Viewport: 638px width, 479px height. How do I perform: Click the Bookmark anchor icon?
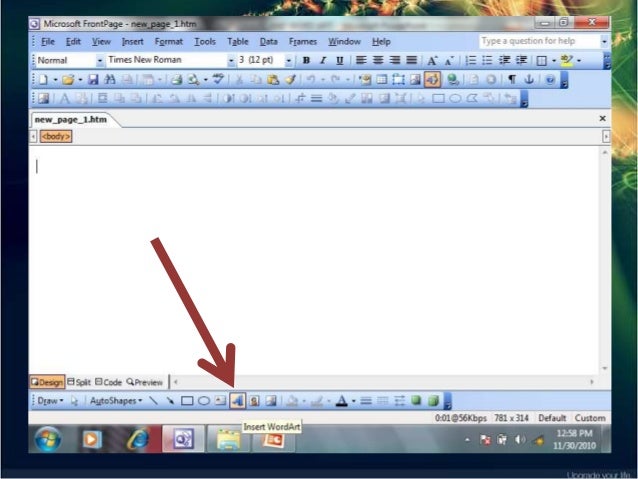tap(529, 79)
